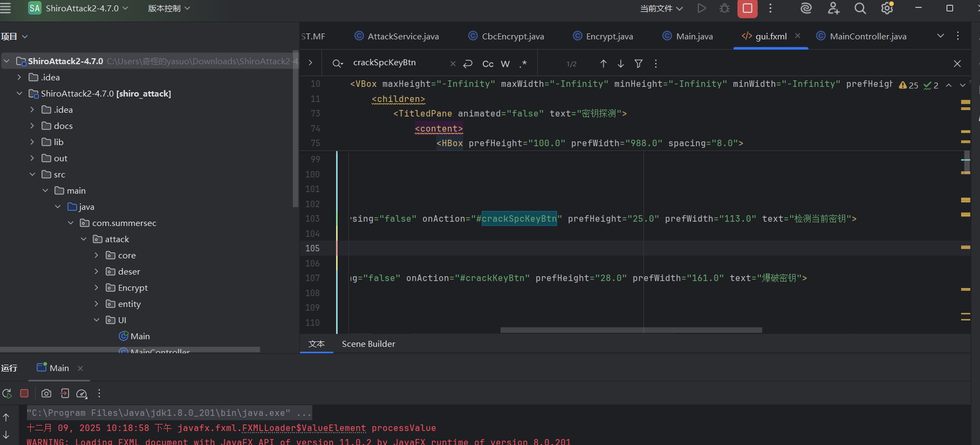Click the Search Everywhere magnifier icon
Image resolution: width=980 pixels, height=445 pixels.
coord(860,9)
